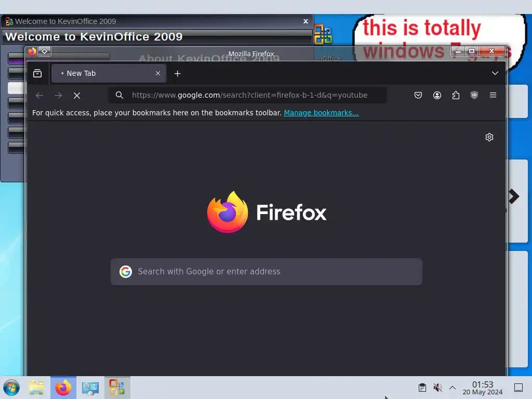Open a new tab with plus button
Image resolution: width=532 pixels, height=399 pixels.
click(x=178, y=73)
